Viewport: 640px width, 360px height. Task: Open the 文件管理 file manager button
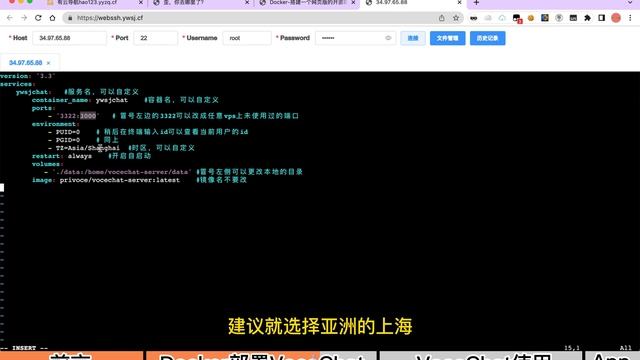(x=447, y=38)
